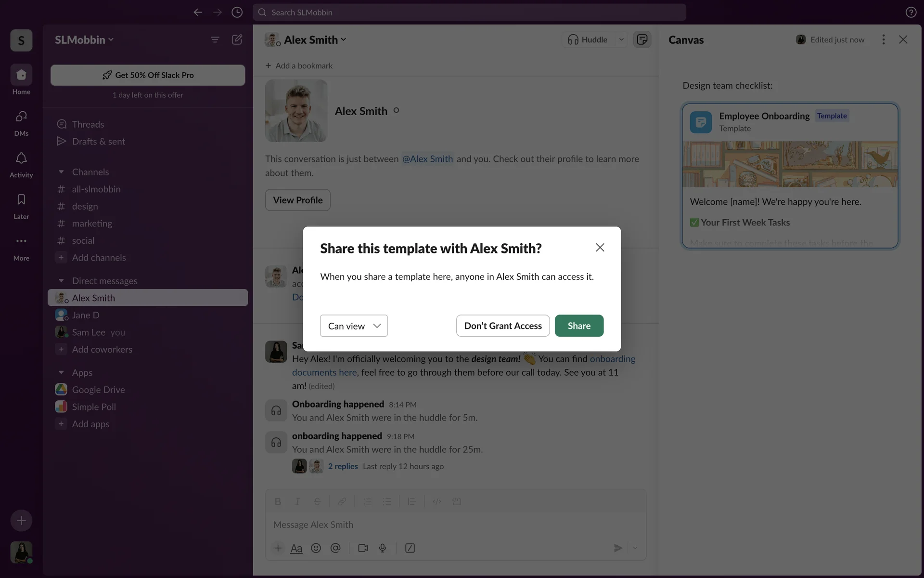Collapse the Direct messages section
The width and height of the screenshot is (924, 578).
[x=61, y=281]
